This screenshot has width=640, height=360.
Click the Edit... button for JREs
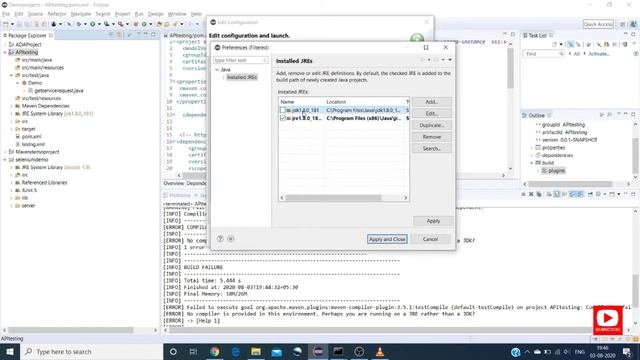pyautogui.click(x=431, y=113)
